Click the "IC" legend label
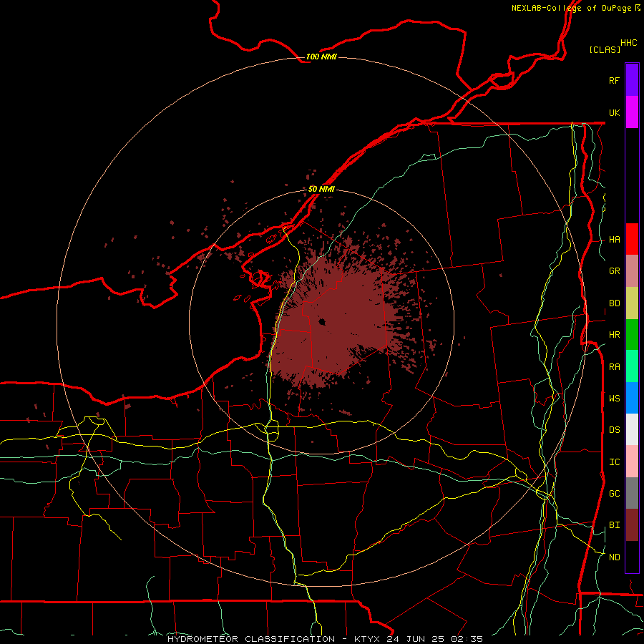 click(614, 462)
